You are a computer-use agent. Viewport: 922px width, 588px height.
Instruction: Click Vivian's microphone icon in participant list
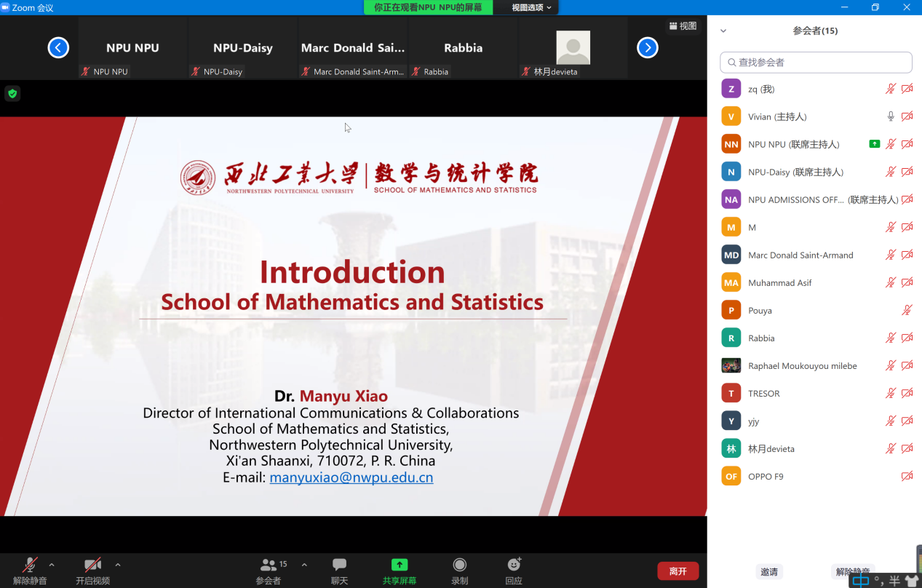(890, 116)
